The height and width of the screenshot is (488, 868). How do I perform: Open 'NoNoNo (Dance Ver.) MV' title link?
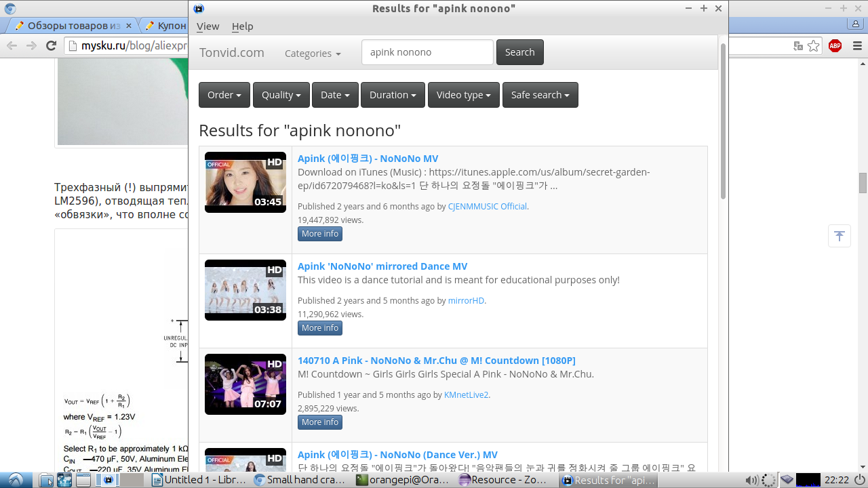click(x=397, y=455)
